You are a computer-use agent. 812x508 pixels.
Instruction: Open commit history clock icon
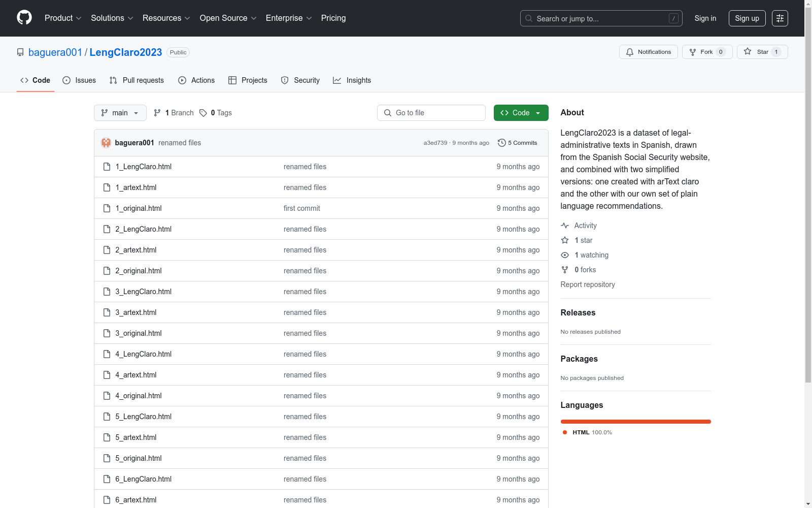pyautogui.click(x=502, y=143)
